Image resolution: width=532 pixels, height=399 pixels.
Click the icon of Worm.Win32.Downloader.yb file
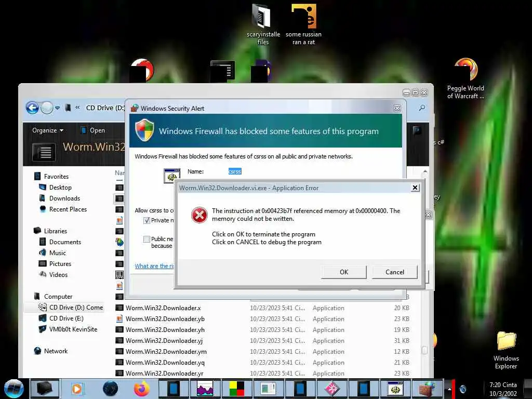point(119,319)
